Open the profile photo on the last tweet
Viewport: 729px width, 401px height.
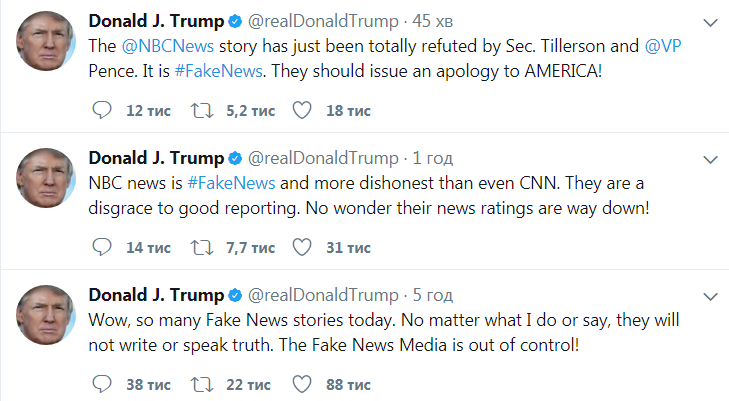click(x=47, y=318)
